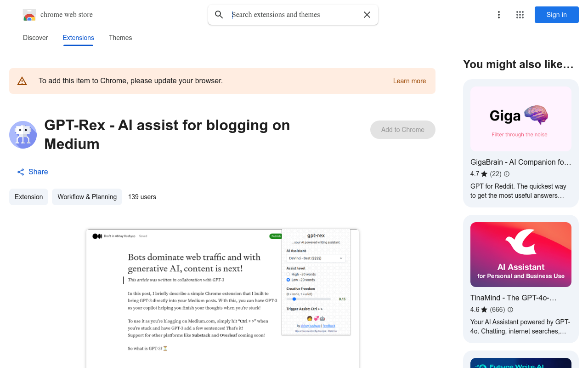Select the Extensions tab
Image resolution: width=588 pixels, height=368 pixels.
[x=79, y=38]
